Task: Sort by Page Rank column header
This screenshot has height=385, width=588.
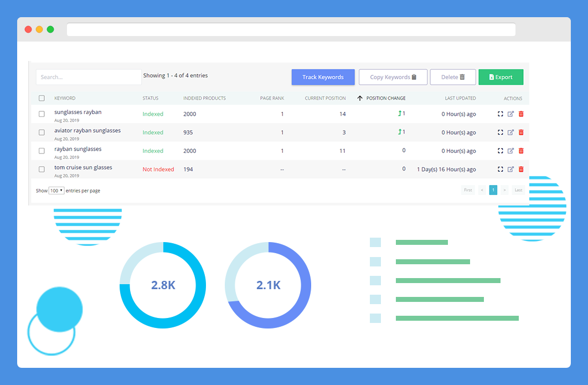Action: coord(272,98)
